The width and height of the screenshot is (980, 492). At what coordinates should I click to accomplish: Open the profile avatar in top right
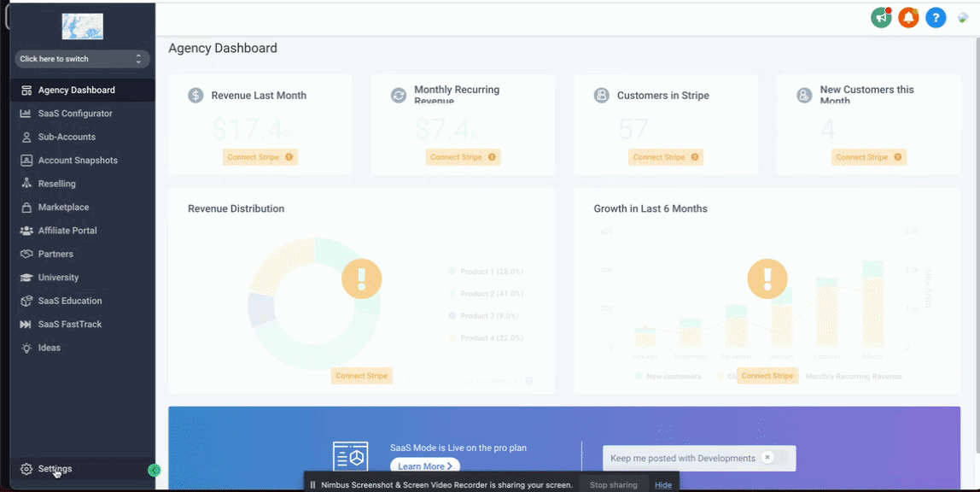click(x=963, y=17)
